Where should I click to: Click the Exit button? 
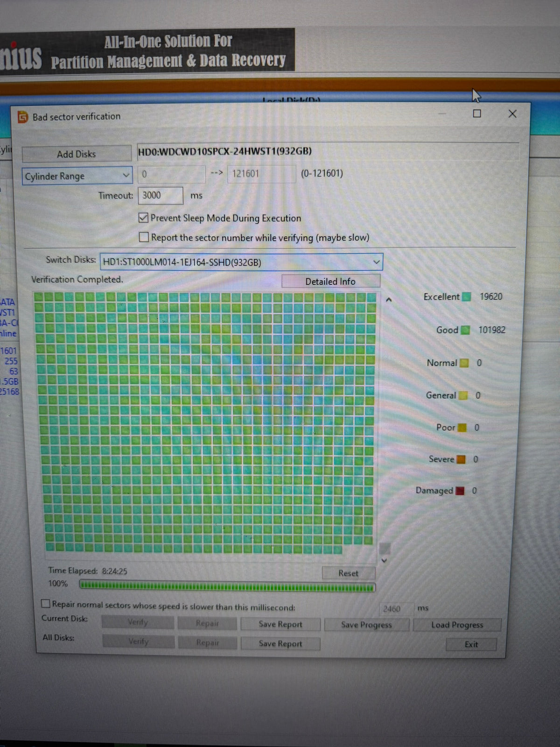pos(471,644)
